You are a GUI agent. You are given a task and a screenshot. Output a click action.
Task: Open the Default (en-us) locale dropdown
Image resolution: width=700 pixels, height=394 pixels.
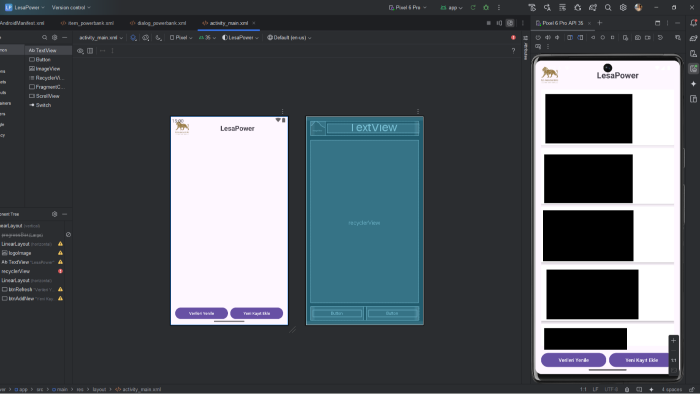[x=289, y=38]
